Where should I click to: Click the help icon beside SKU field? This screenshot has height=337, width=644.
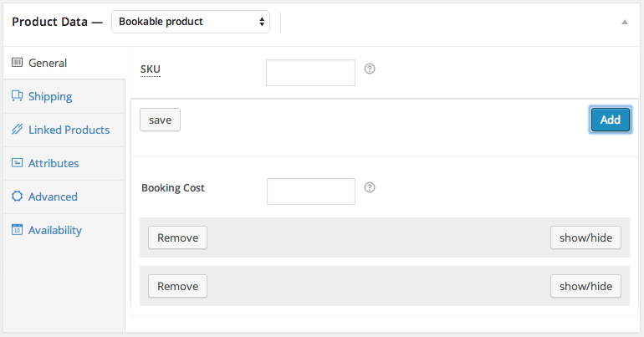pyautogui.click(x=370, y=69)
